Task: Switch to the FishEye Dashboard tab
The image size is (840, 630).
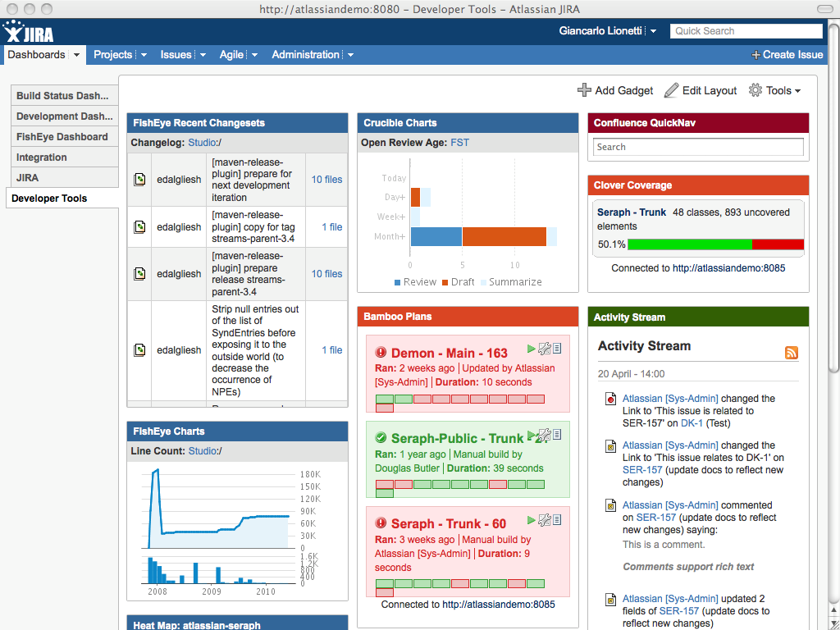Action: [x=62, y=137]
